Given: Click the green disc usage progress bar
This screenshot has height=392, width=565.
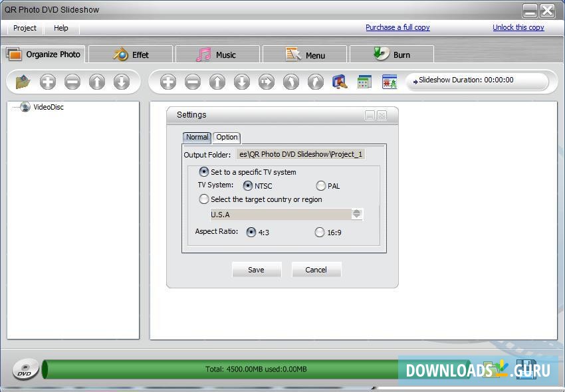Looking at the screenshot, I should click(x=256, y=369).
